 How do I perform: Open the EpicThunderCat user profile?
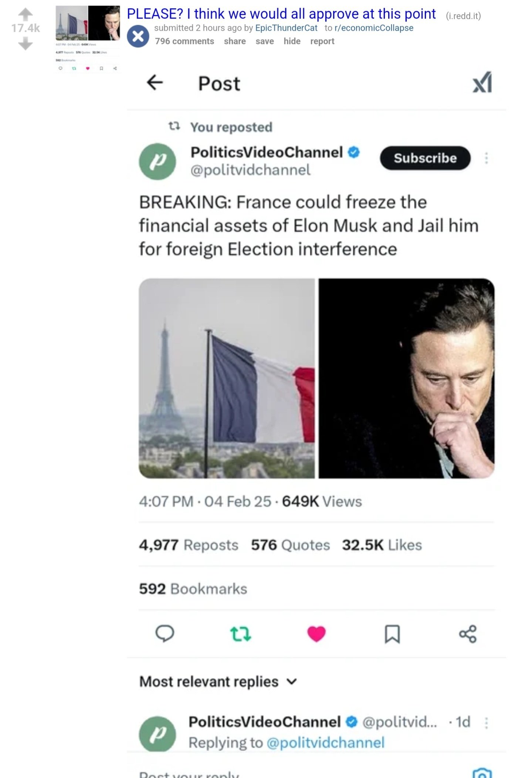pos(286,28)
